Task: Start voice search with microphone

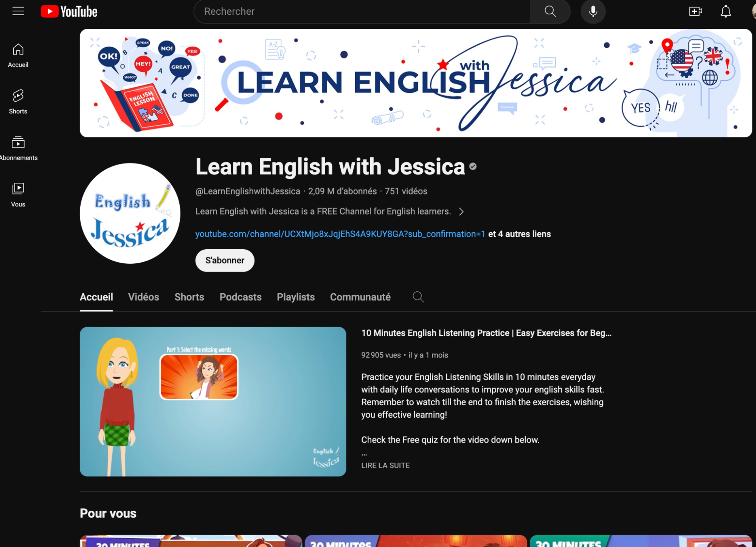Action: (x=593, y=11)
